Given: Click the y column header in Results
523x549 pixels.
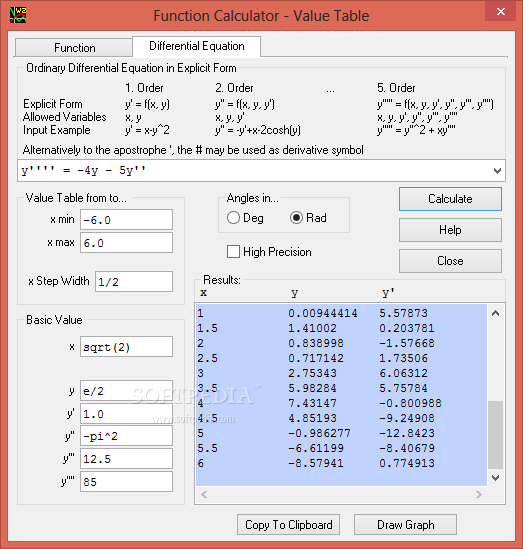Looking at the screenshot, I should (x=294, y=293).
